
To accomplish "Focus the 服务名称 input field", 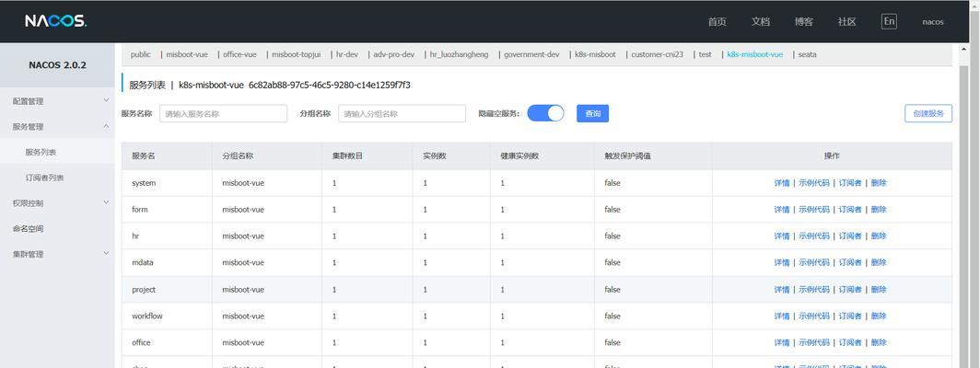I will 223,114.
